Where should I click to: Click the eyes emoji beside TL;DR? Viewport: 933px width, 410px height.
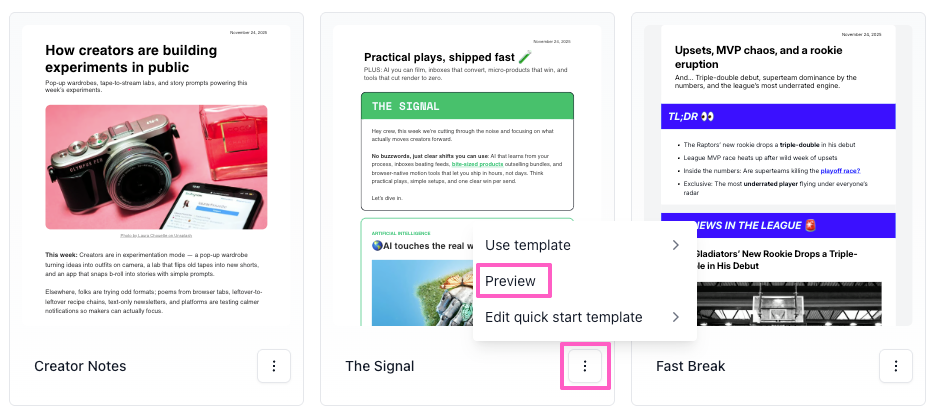[708, 117]
